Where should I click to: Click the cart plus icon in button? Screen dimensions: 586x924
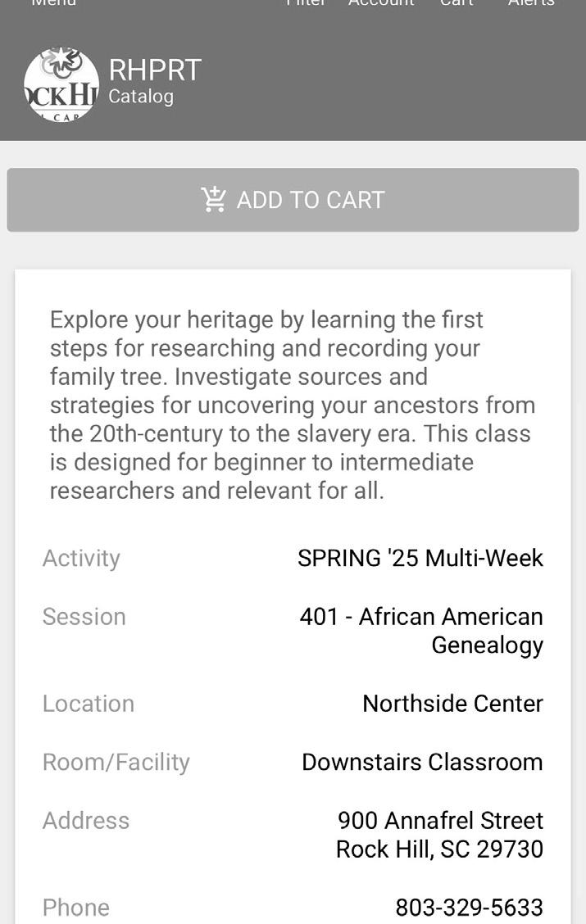click(x=213, y=199)
